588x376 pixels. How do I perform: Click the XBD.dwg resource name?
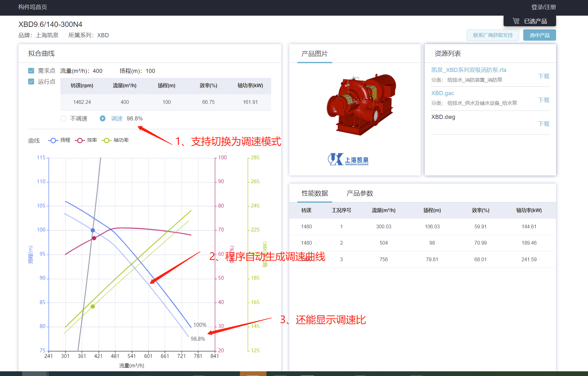pyautogui.click(x=443, y=117)
